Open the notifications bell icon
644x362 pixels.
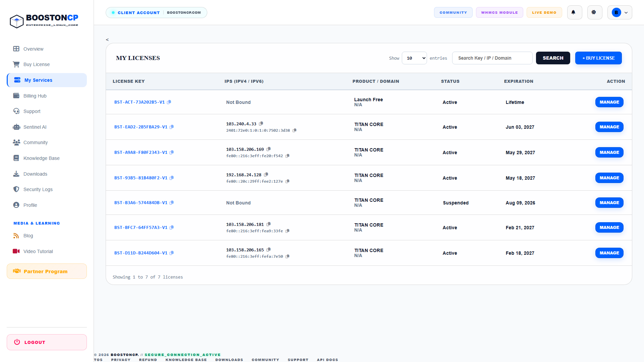tap(574, 12)
